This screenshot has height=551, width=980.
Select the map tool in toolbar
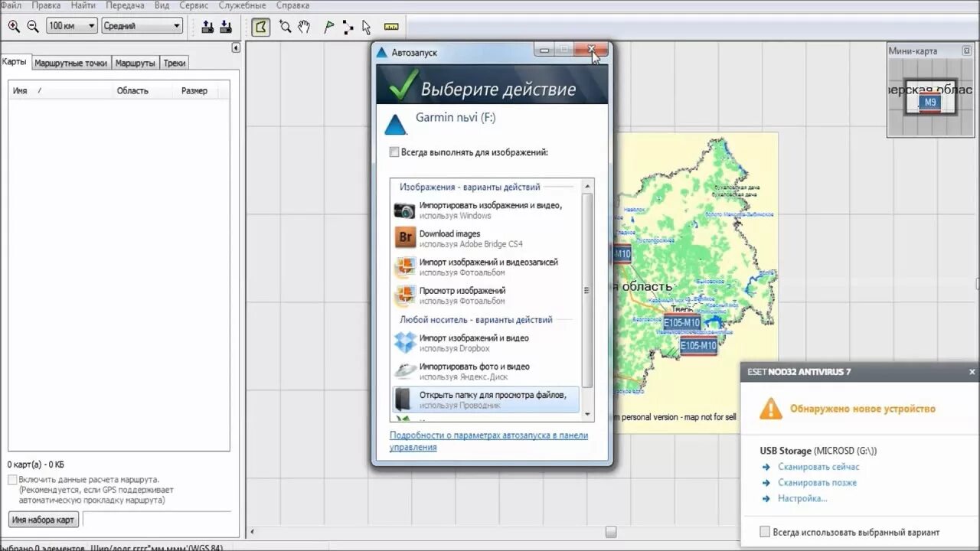(x=261, y=27)
